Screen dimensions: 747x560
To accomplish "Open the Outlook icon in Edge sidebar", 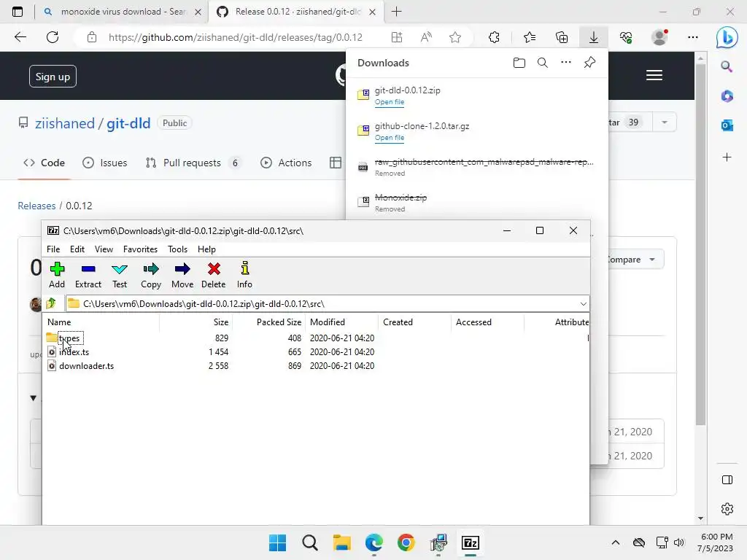I will pos(727,125).
